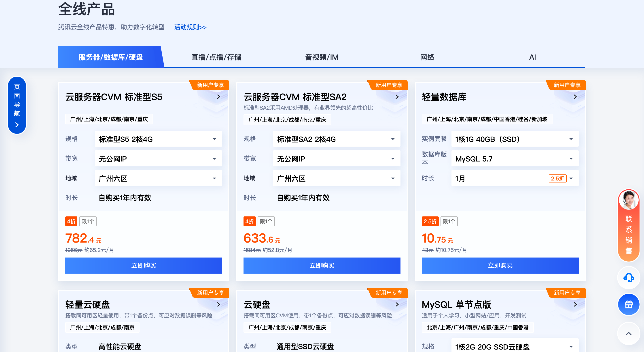The image size is (644, 352).
Task: Select the AI tab
Action: pos(532,57)
